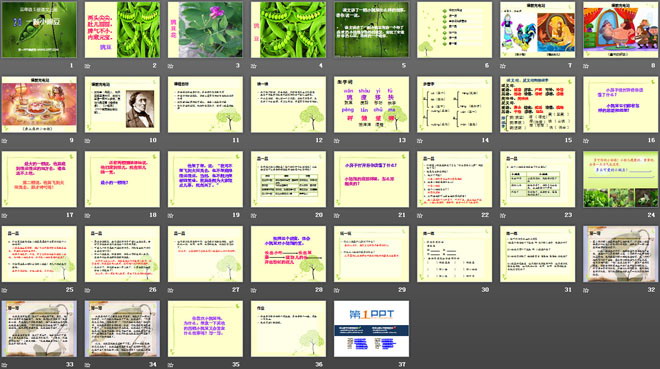Click animation star under slide 35
660x369 pixels.
[170, 365]
